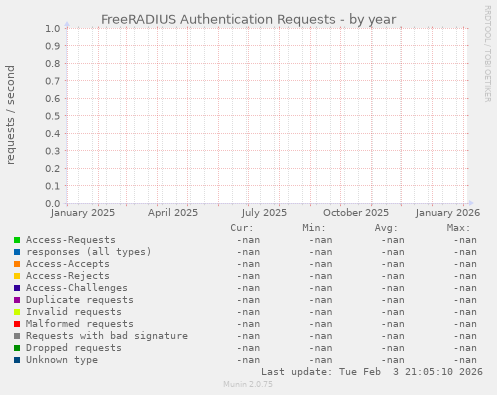Click the 'January 2025' x-axis label
This screenshot has height=395, width=497.
pos(83,213)
